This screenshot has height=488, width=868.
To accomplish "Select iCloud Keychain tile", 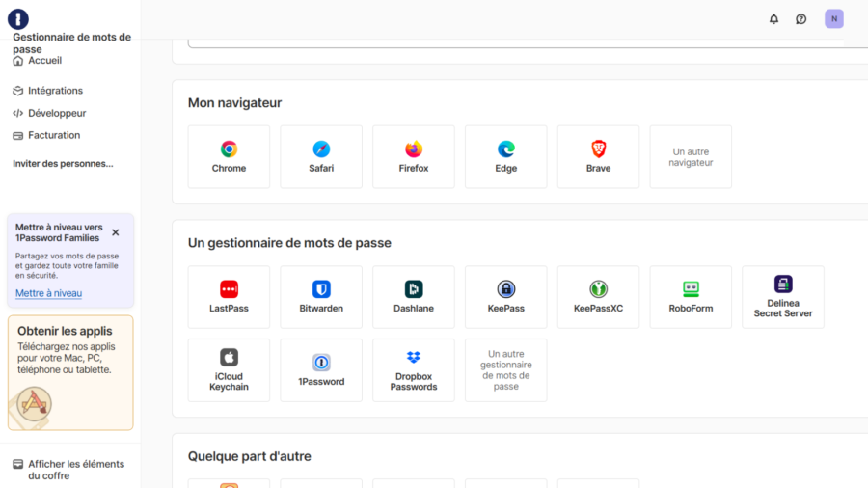I will pyautogui.click(x=229, y=370).
